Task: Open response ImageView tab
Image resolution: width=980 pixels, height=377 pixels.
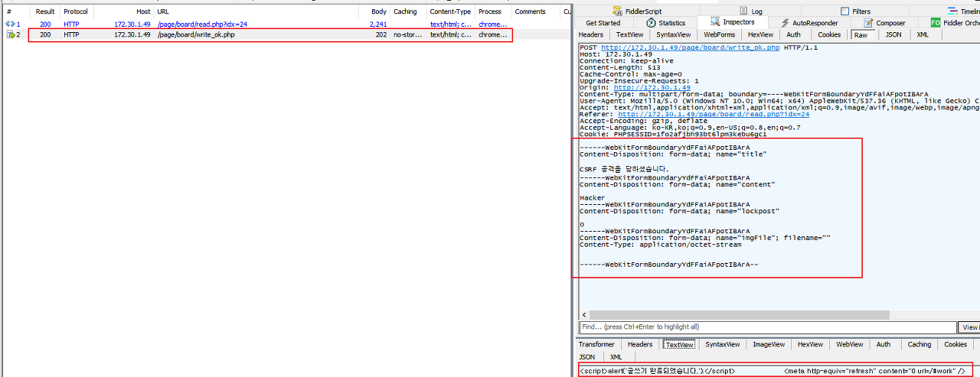Action: pyautogui.click(x=769, y=345)
